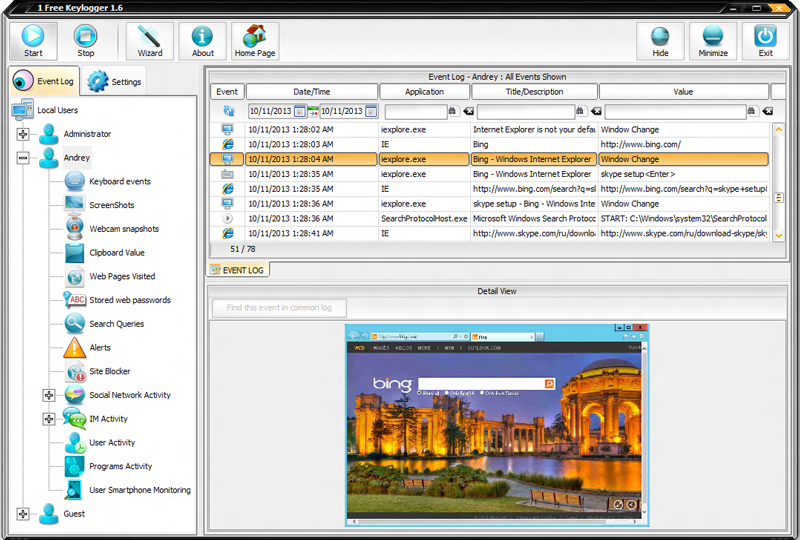Open ScreenShots category
800x540 pixels.
(112, 205)
